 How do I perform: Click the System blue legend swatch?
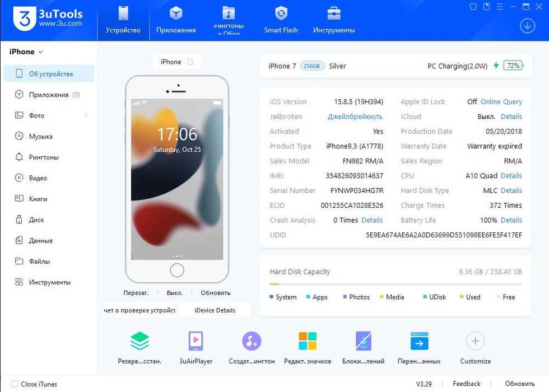point(271,297)
